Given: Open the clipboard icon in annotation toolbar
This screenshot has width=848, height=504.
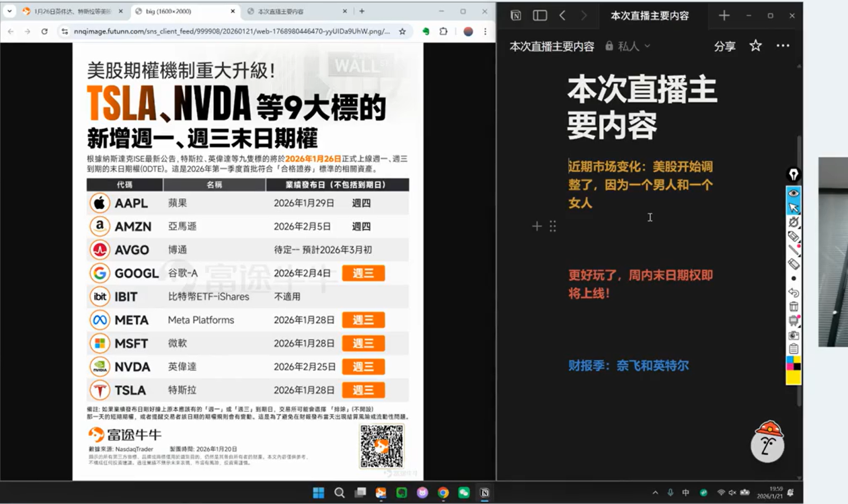Looking at the screenshot, I should point(793,349).
